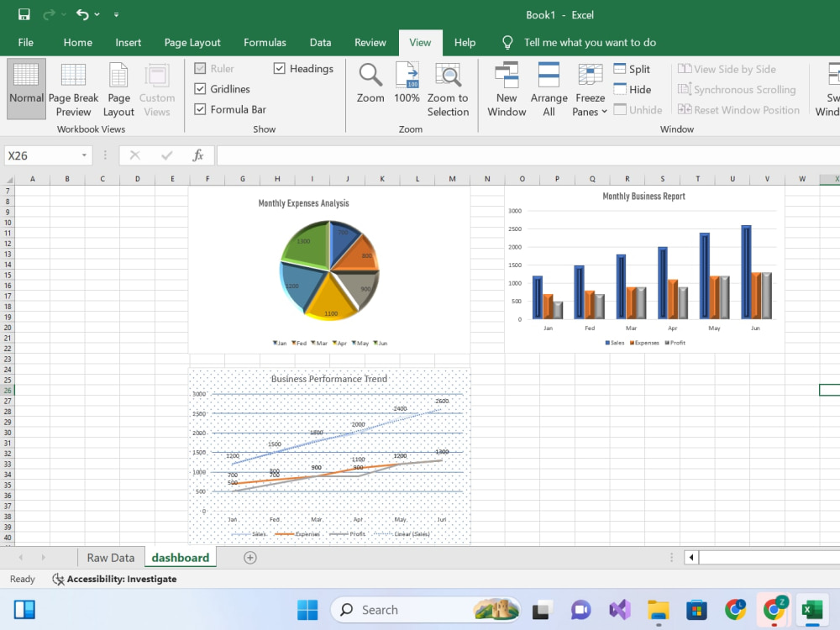Click the Insert Function fx icon
The width and height of the screenshot is (840, 630).
197,155
